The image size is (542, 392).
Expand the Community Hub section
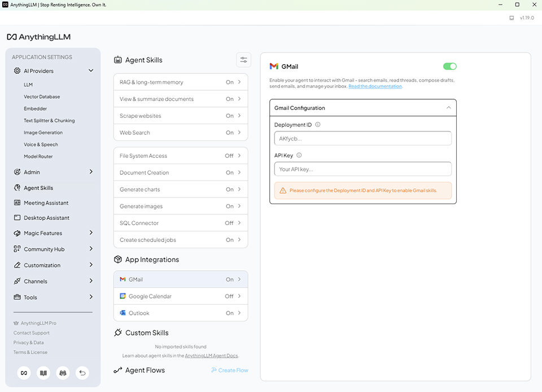[91, 249]
